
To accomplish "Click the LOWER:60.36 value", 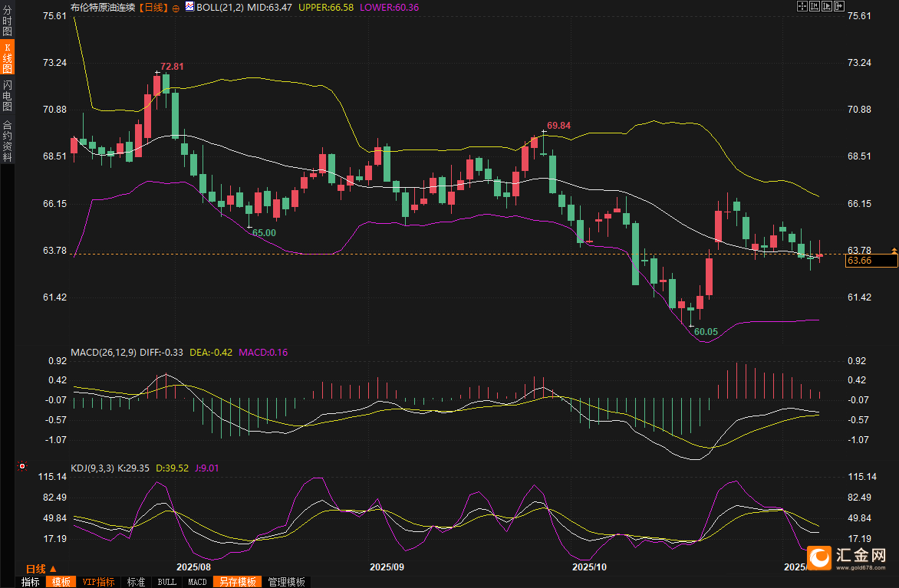I will coord(390,8).
